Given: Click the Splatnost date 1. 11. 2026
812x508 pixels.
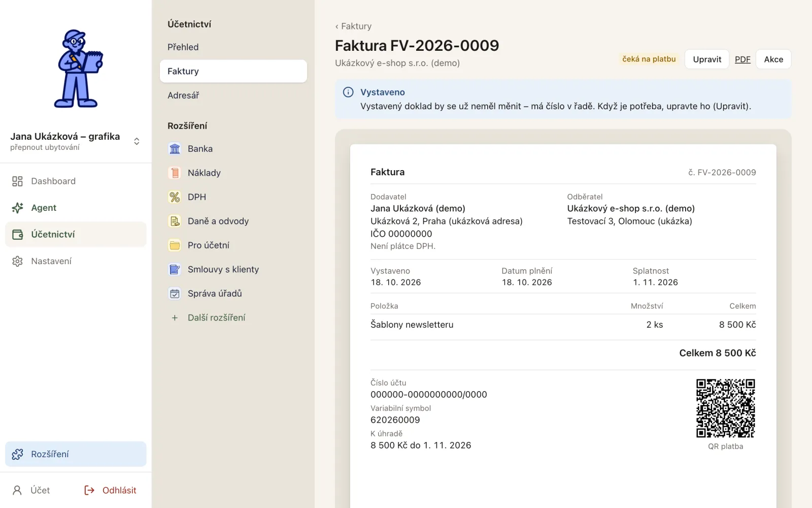Looking at the screenshot, I should coord(655,282).
